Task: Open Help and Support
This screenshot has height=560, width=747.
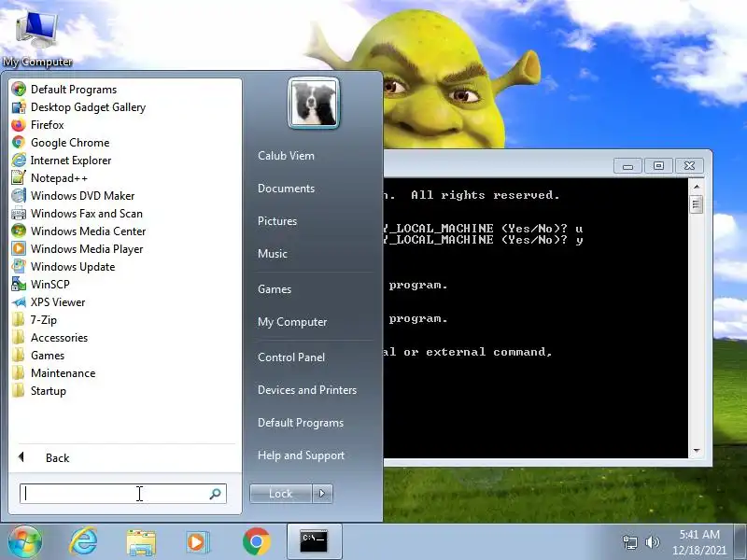Action: pos(301,455)
